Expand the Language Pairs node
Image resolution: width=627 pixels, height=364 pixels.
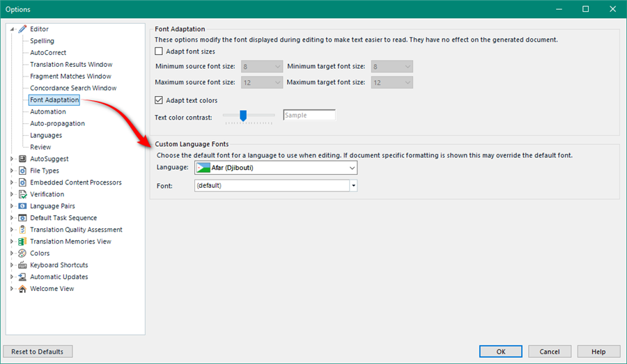click(x=12, y=206)
